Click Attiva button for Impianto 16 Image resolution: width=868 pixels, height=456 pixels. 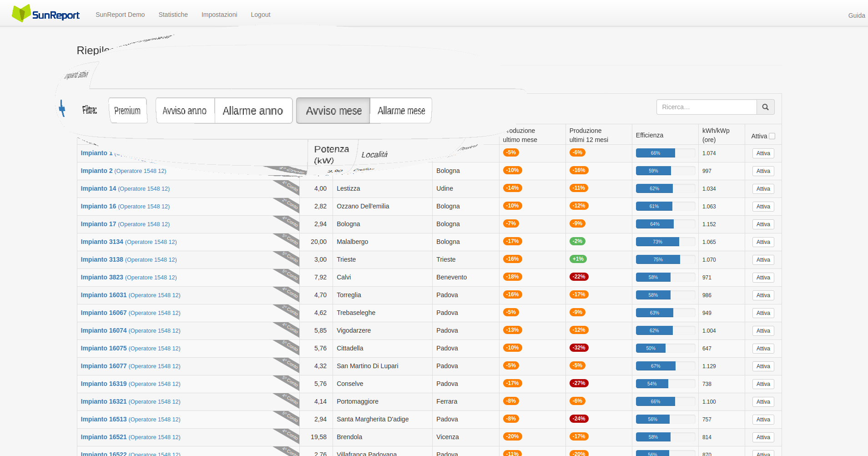click(x=763, y=207)
